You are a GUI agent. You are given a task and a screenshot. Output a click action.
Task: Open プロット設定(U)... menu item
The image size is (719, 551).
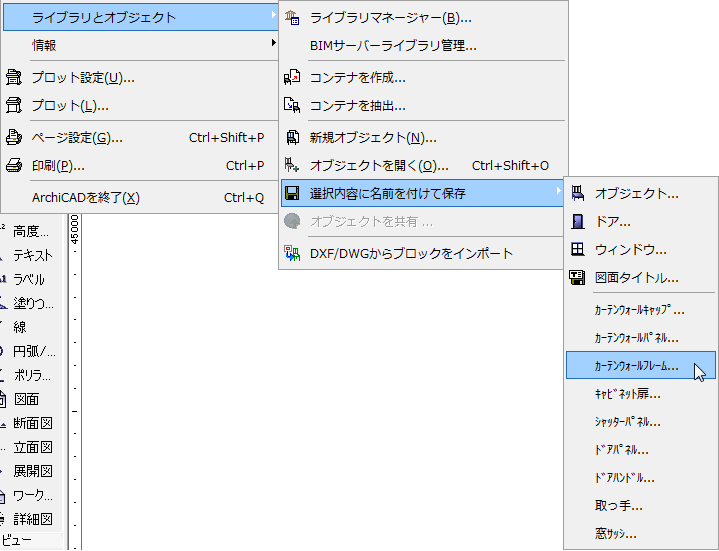(x=140, y=77)
